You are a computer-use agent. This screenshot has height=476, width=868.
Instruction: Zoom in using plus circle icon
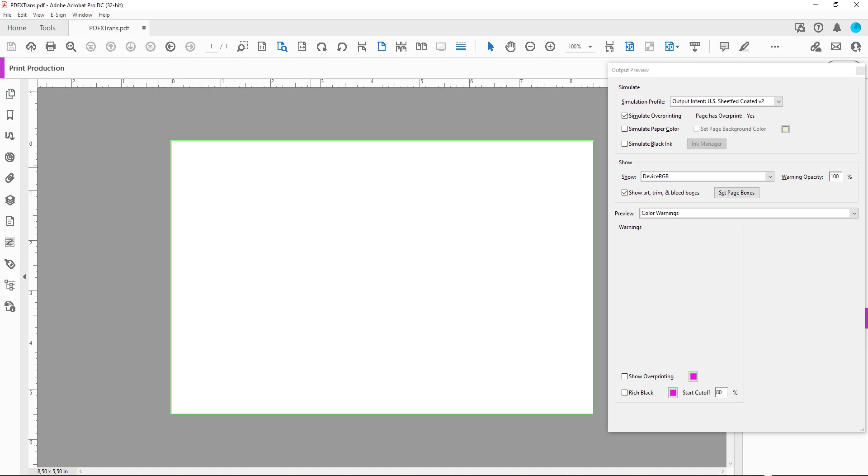click(x=550, y=47)
